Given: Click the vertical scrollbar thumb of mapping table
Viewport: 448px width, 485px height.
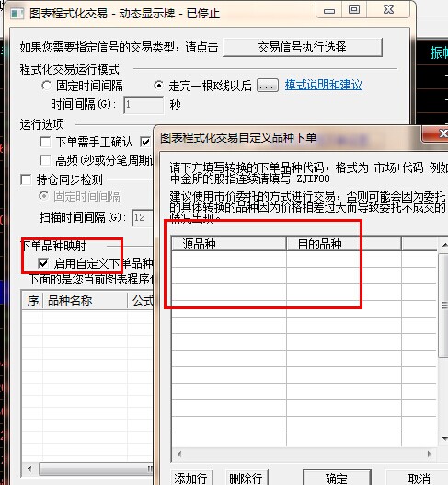Looking at the screenshot, I should 444,306.
